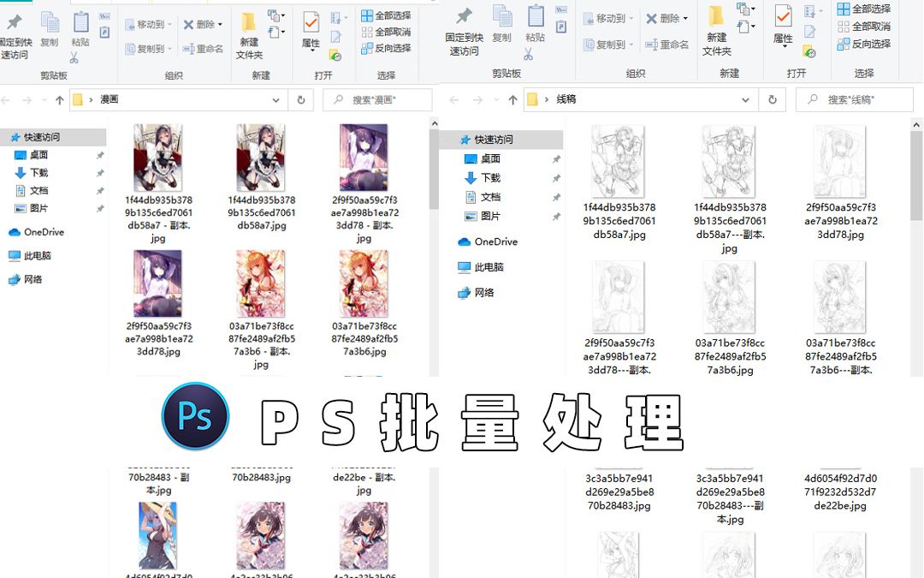Create 新建文件夹 in 线稿 window
Viewport: 924px width, 578px height.
717,33
